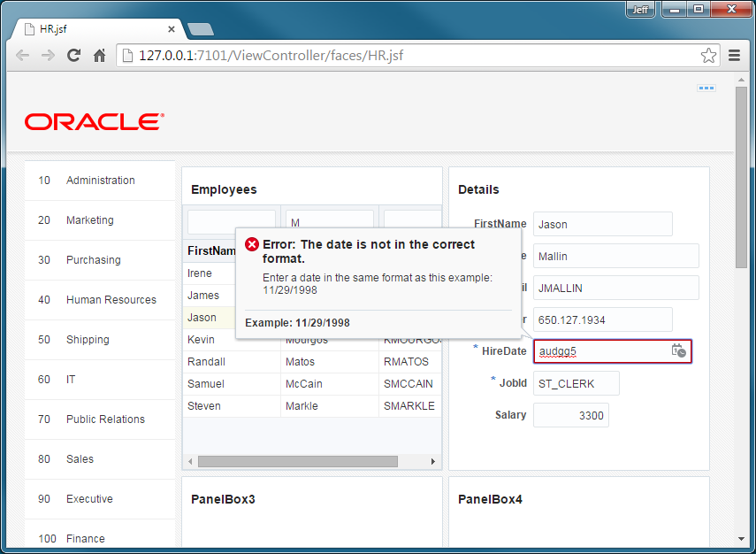Select the James employee row

click(210, 296)
